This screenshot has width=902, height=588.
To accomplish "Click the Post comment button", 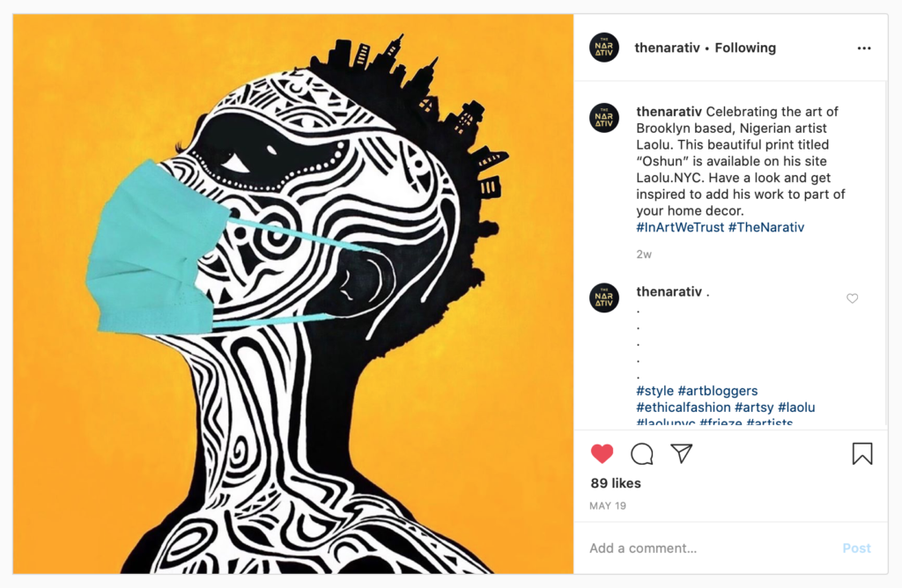I will coord(856,548).
